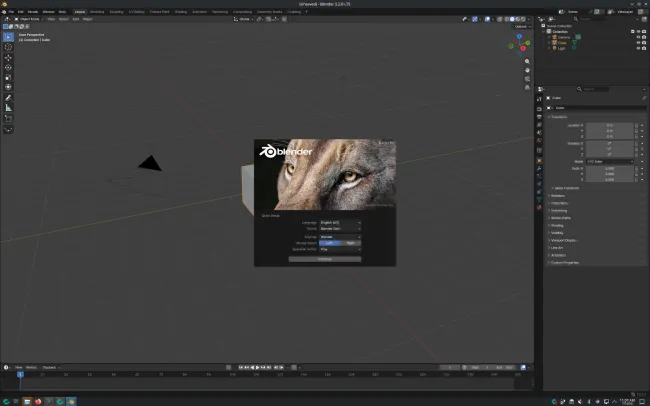
Task: Open the Spacebar action dropdown
Action: tap(340, 249)
